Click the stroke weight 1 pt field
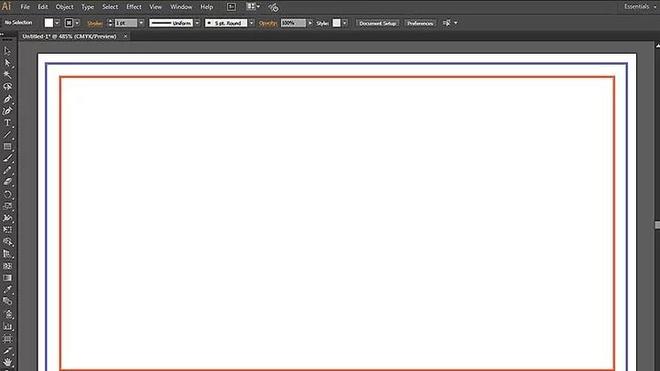The image size is (660, 371). coord(126,23)
